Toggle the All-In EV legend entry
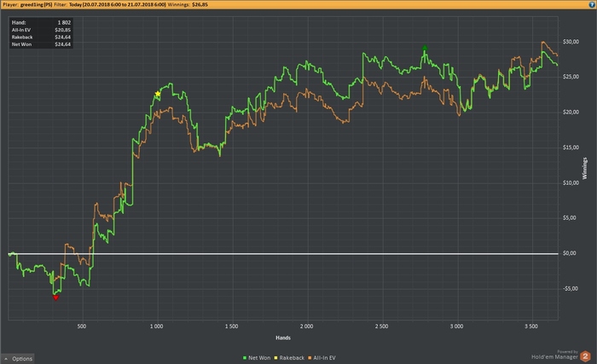 (x=322, y=358)
